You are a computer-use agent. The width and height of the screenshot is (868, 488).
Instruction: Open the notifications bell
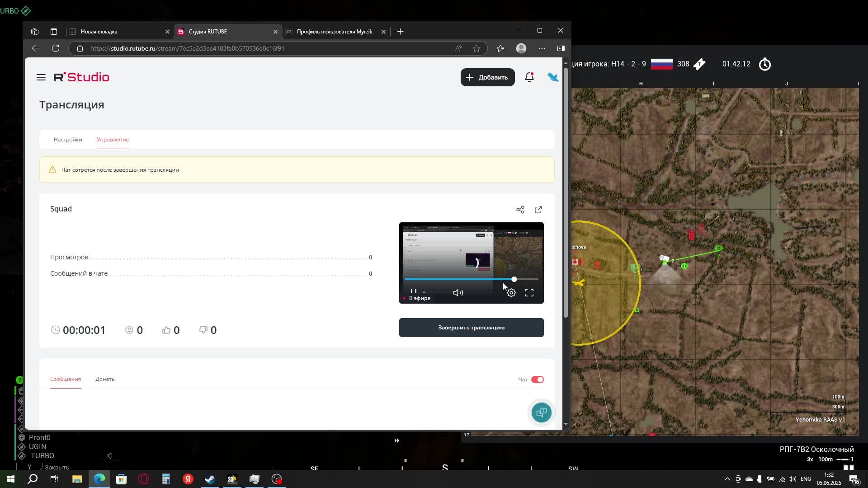[x=529, y=77]
